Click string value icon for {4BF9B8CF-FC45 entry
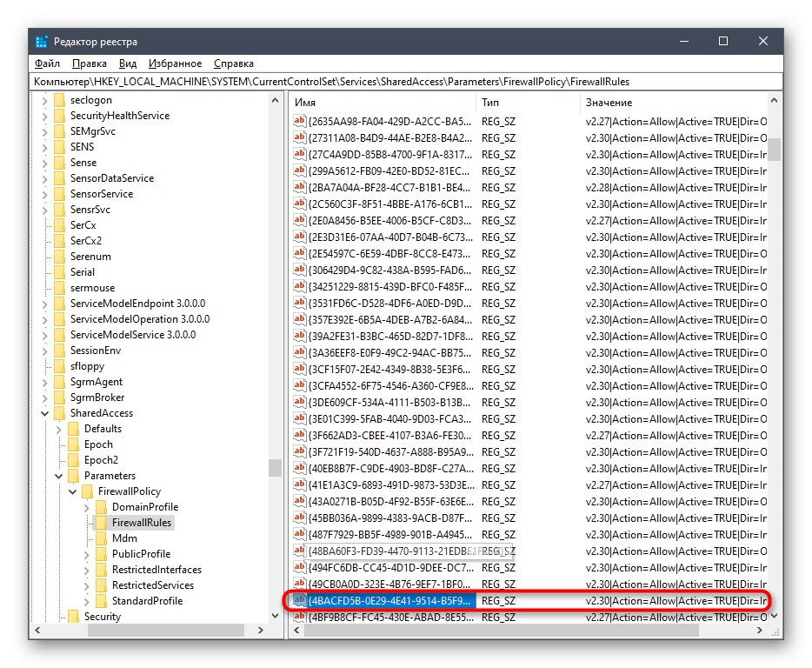812x668 pixels. [299, 617]
